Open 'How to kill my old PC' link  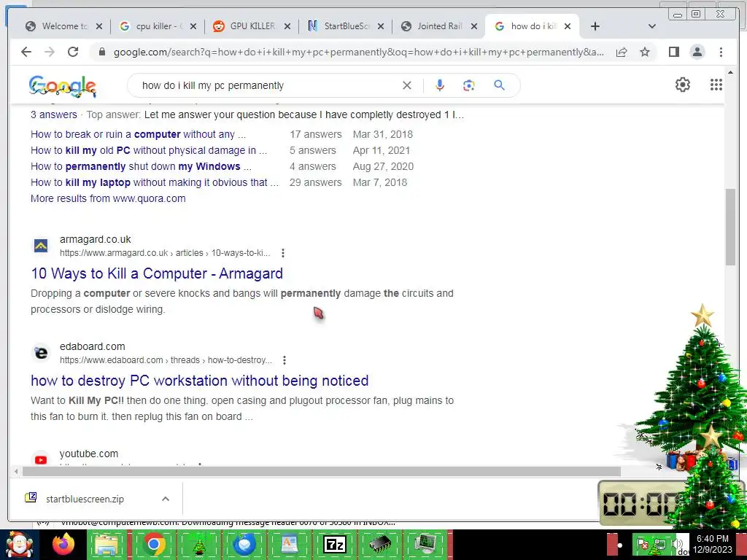[x=149, y=150]
